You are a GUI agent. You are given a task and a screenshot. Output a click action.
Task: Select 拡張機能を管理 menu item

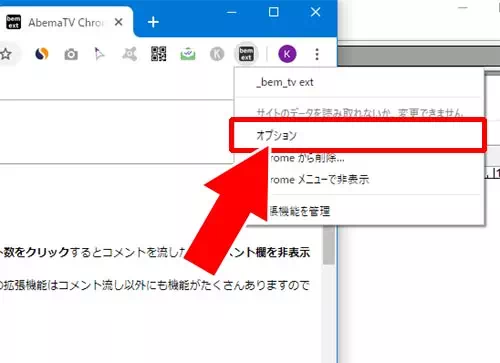click(359, 211)
